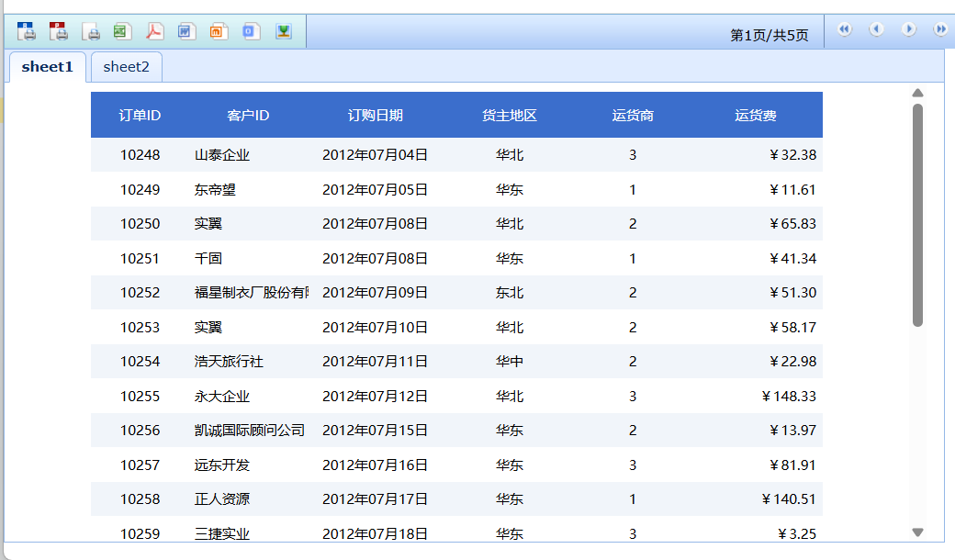Click the printer icon with blue page

[x=27, y=31]
